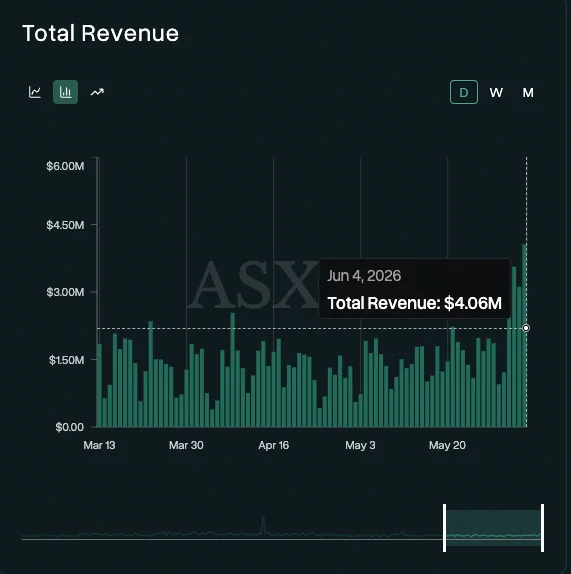Click right handle of range selector
This screenshot has height=574, width=571.
(542, 528)
